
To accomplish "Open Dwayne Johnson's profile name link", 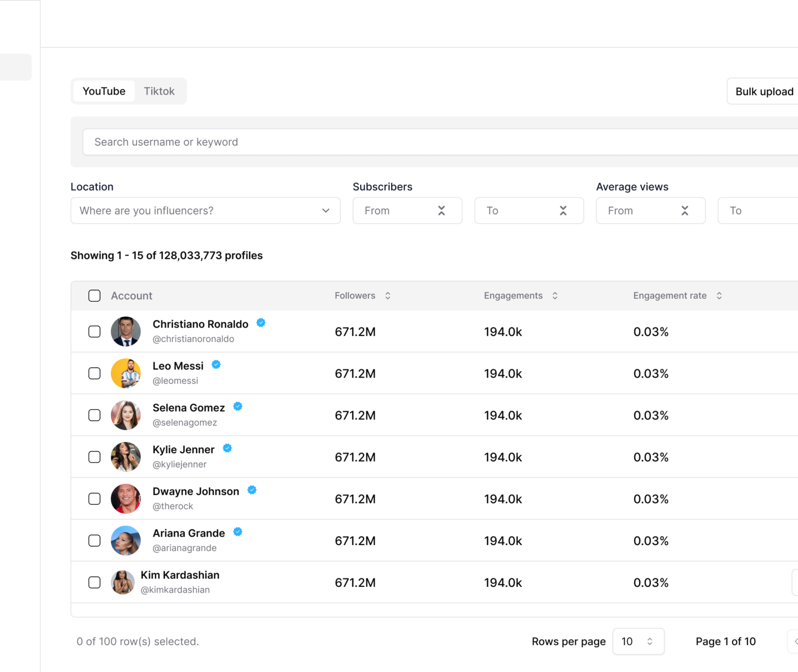I will point(196,491).
